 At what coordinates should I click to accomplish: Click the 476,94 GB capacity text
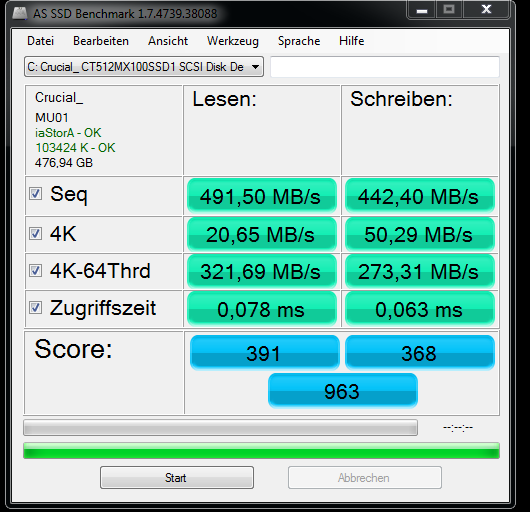tap(64, 163)
